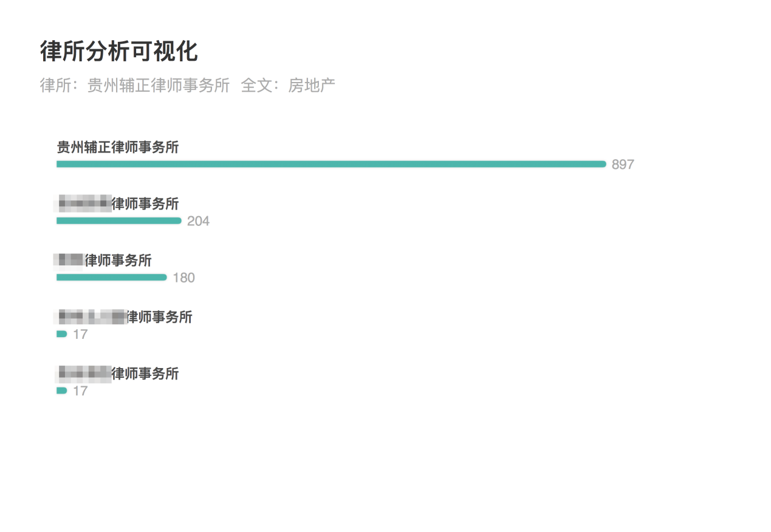Viewport: 771px width, 532px height.
Task: Select the firm label above the 180 bar
Action: pos(104,261)
